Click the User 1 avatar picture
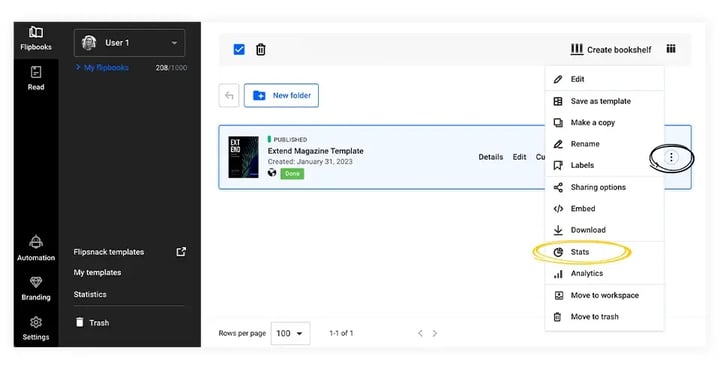Image resolution: width=720 pixels, height=369 pixels. tap(89, 43)
